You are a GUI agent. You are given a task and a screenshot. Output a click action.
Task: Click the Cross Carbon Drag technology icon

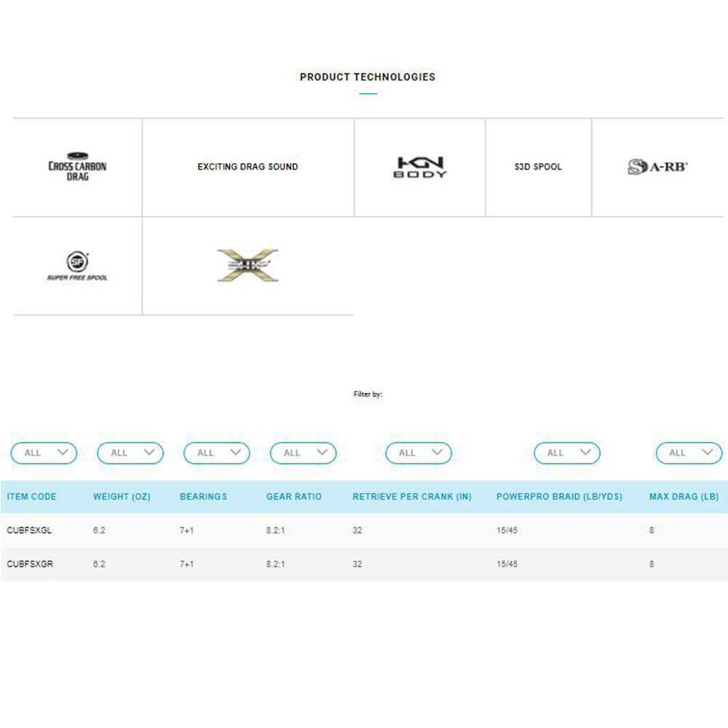click(78, 167)
